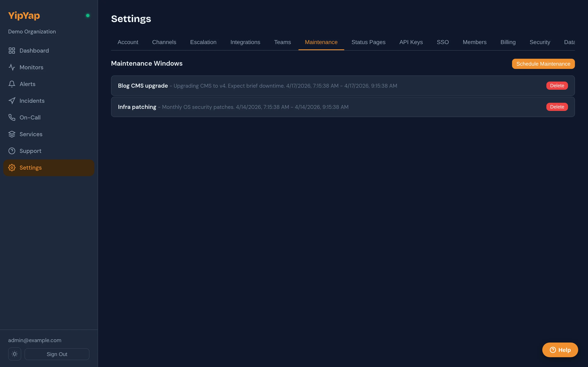Viewport: 588px width, 367px height.
Task: Delete the Infra patching maintenance window
Action: pyautogui.click(x=557, y=107)
